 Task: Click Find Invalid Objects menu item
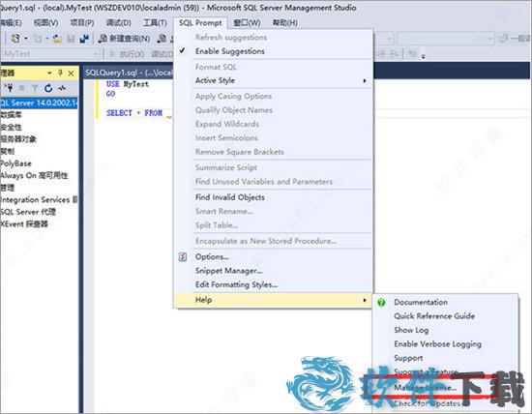229,197
